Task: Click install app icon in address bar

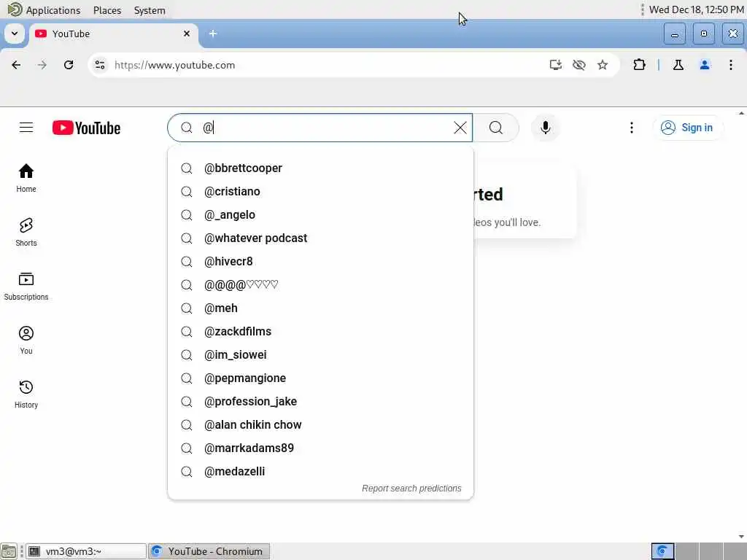Action: [555, 65]
